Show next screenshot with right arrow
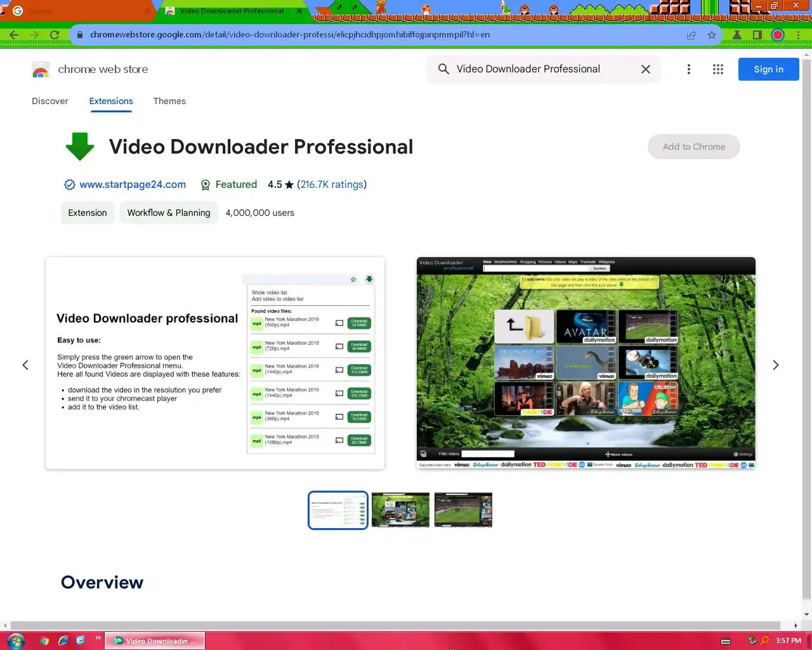This screenshot has width=812, height=650. point(775,365)
